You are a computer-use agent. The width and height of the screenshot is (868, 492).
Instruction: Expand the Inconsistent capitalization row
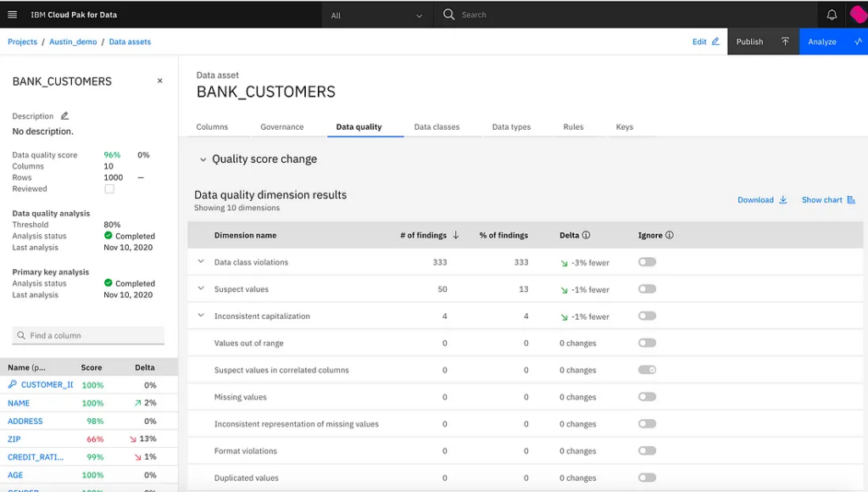[201, 316]
